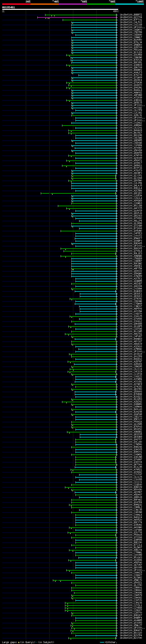Click the cyan ~100% identity legend segment

[130, 4]
